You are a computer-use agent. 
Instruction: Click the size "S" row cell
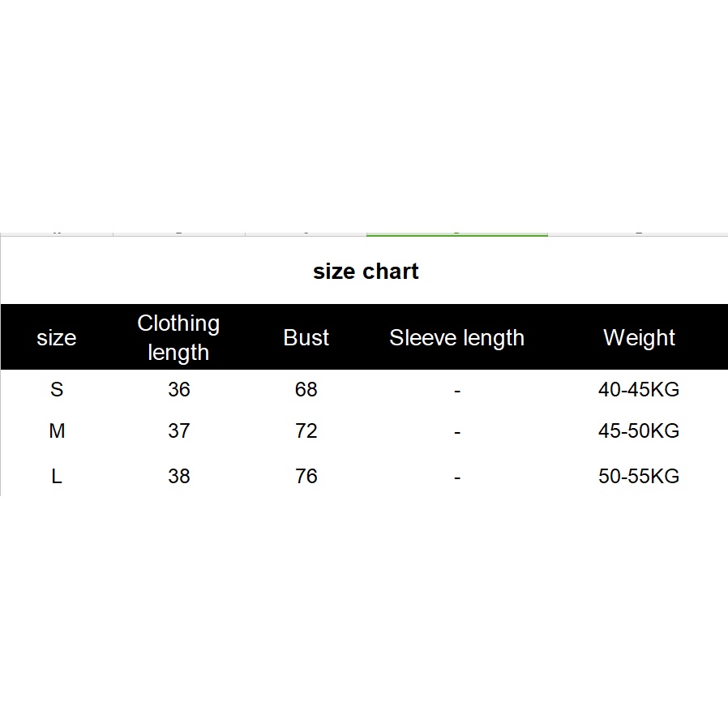coord(56,390)
